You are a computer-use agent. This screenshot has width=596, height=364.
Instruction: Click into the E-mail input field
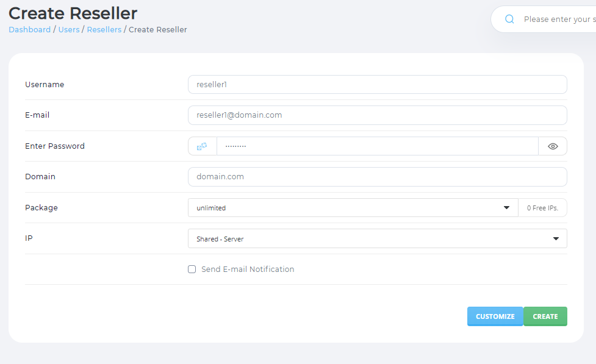pos(377,115)
